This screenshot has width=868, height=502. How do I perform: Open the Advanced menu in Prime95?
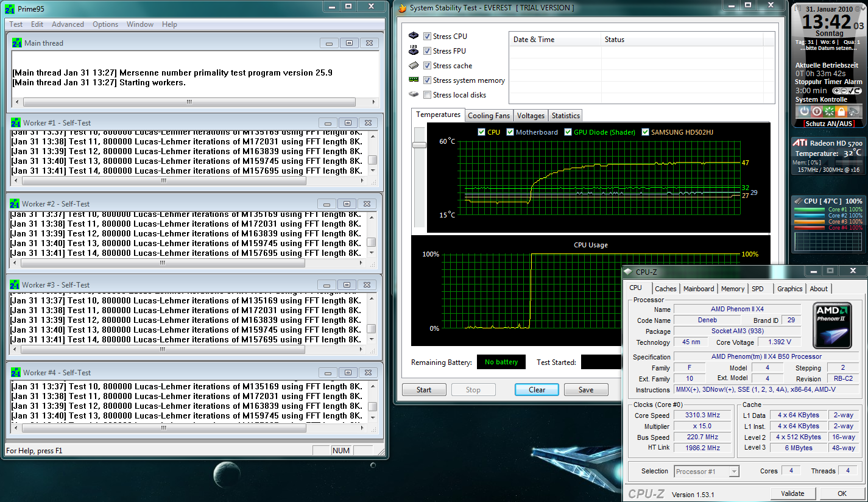click(x=68, y=24)
